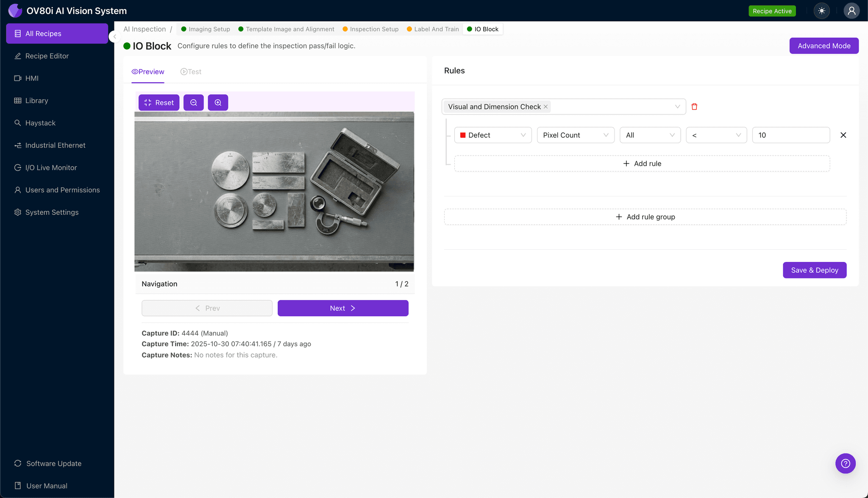
Task: Click the captured preview image
Action: (274, 192)
